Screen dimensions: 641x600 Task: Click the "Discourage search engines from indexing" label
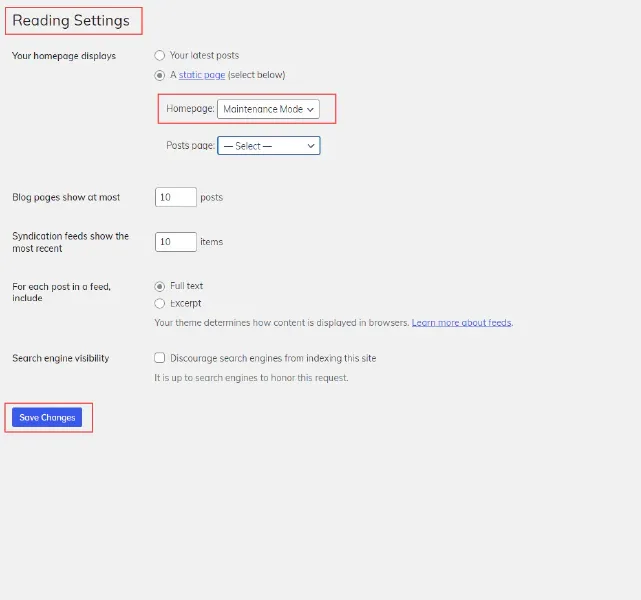273,358
